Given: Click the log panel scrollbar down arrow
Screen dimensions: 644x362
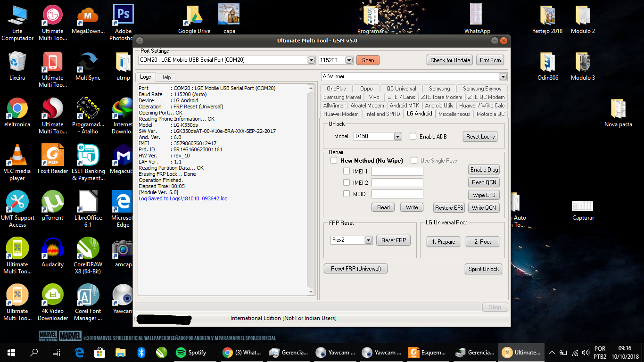Looking at the screenshot, I should coord(311,292).
